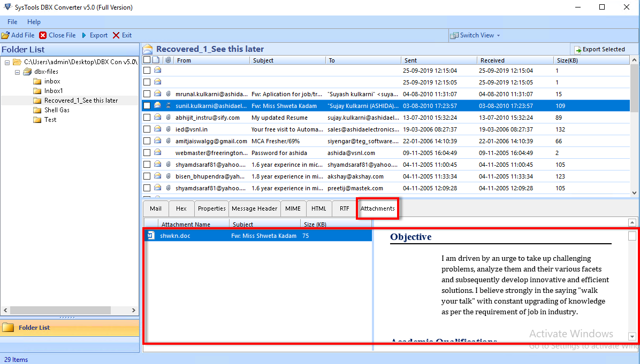640x364 pixels.
Task: Click email list scrollbar down arrow
Action: (634, 192)
